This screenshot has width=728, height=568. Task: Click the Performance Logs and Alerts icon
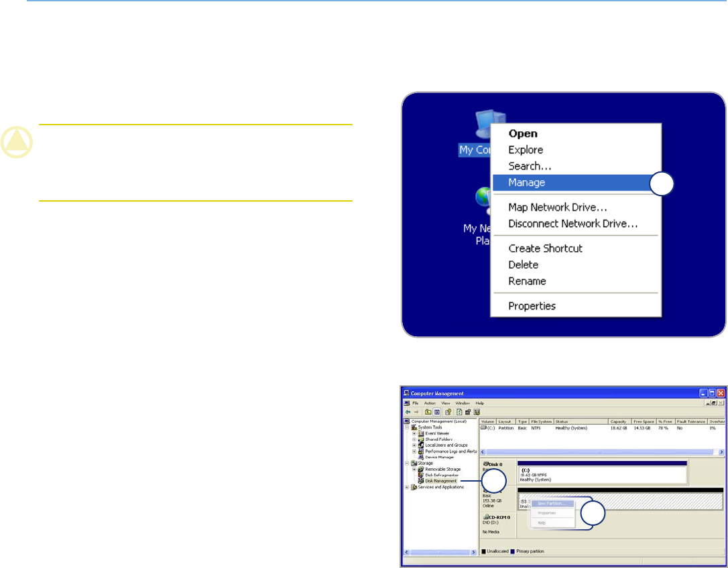(420, 451)
